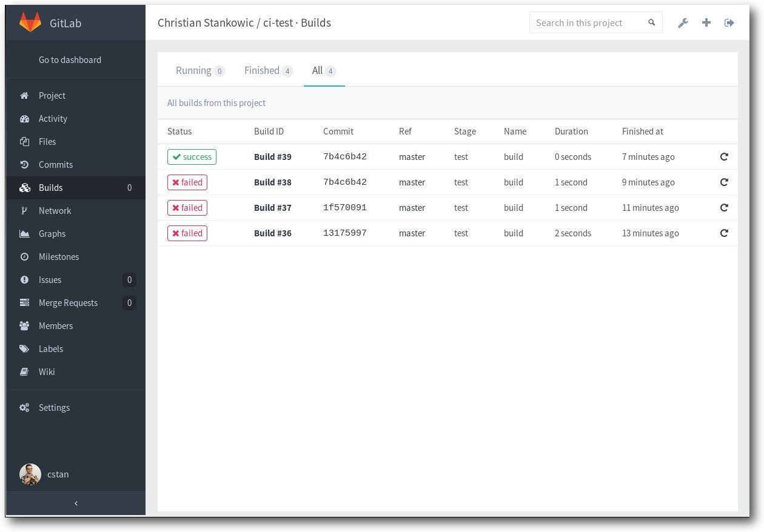Screen dimensions: 764x532
Task: Open Go to dashboard link
Action: [x=70, y=60]
